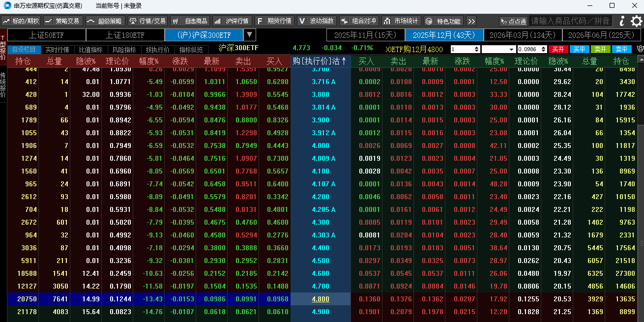Click the red 买开 buy-open button
This screenshot has height=322, width=644.
[558, 49]
